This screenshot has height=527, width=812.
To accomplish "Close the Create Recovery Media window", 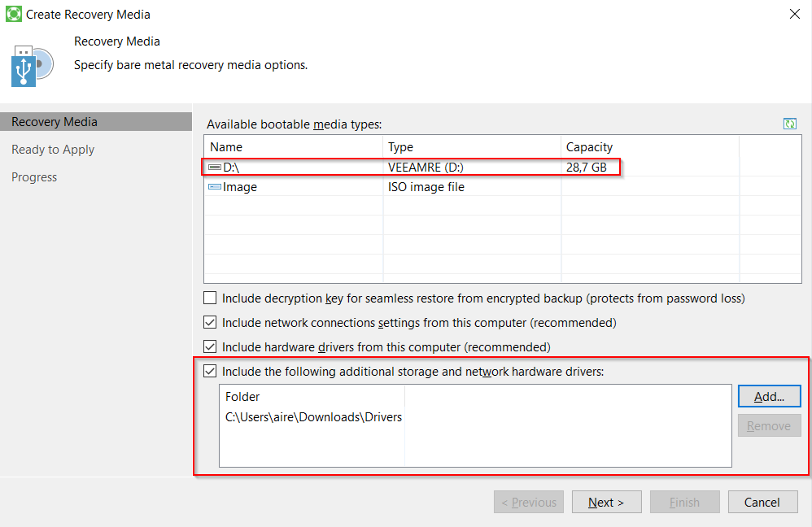I will click(793, 14).
